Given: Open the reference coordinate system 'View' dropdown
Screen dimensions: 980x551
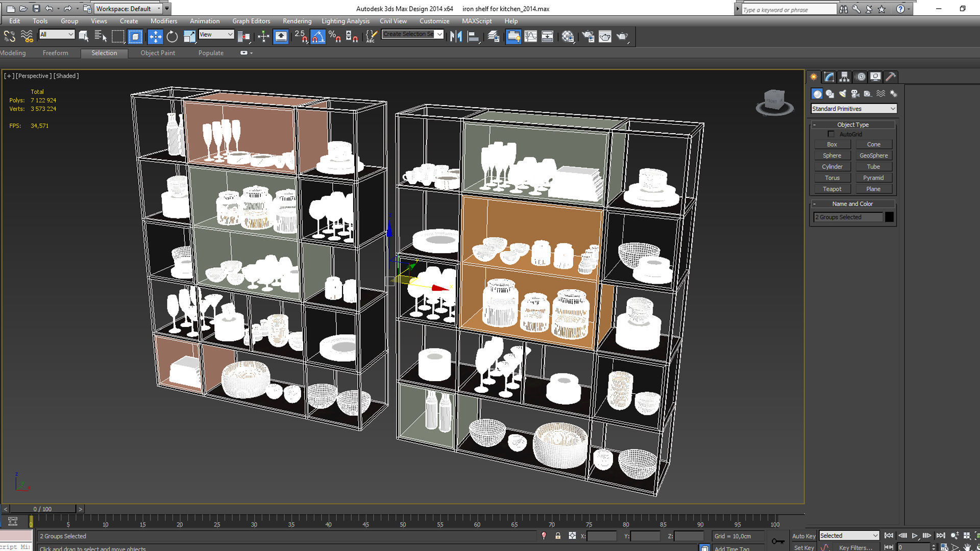Looking at the screenshot, I should point(216,34).
